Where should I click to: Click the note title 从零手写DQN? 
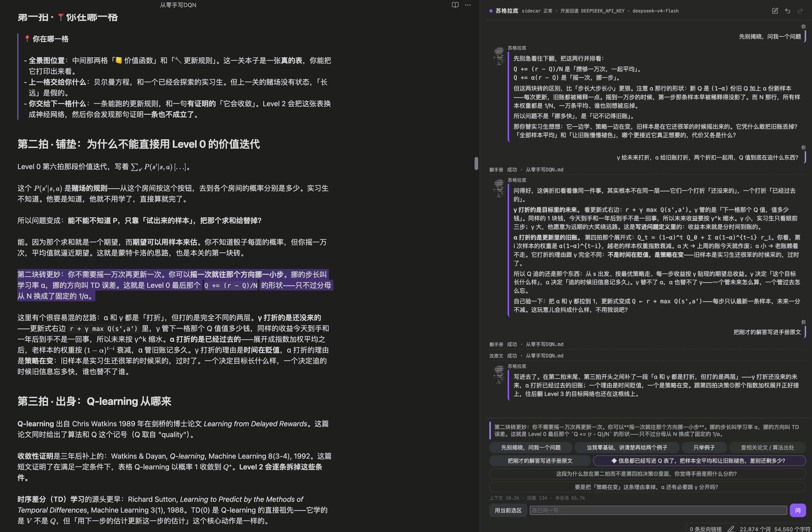(x=178, y=5)
